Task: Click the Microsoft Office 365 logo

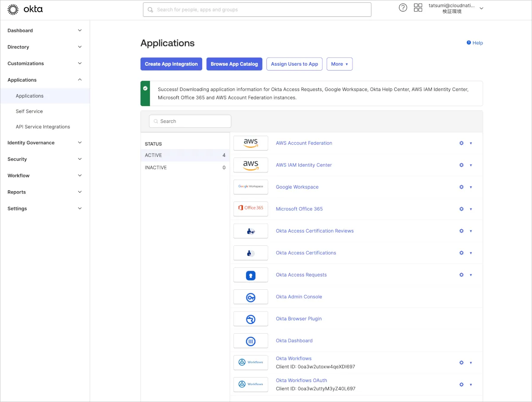Action: (x=250, y=209)
